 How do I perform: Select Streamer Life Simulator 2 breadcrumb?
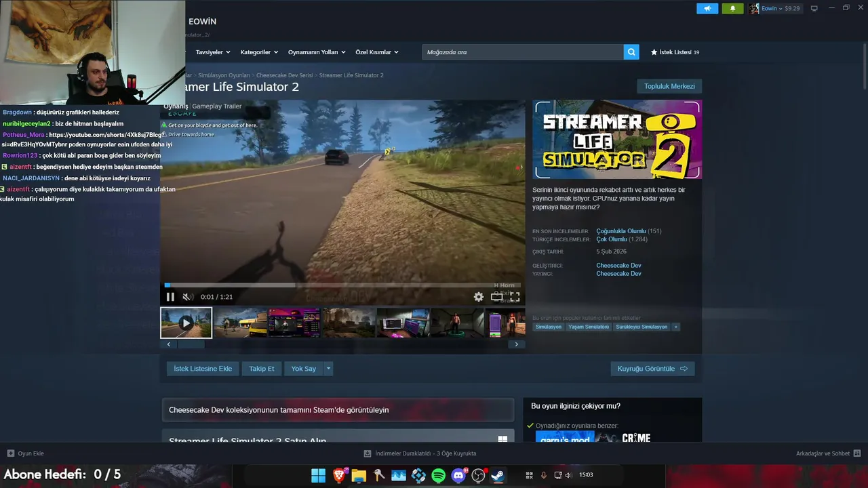(351, 75)
